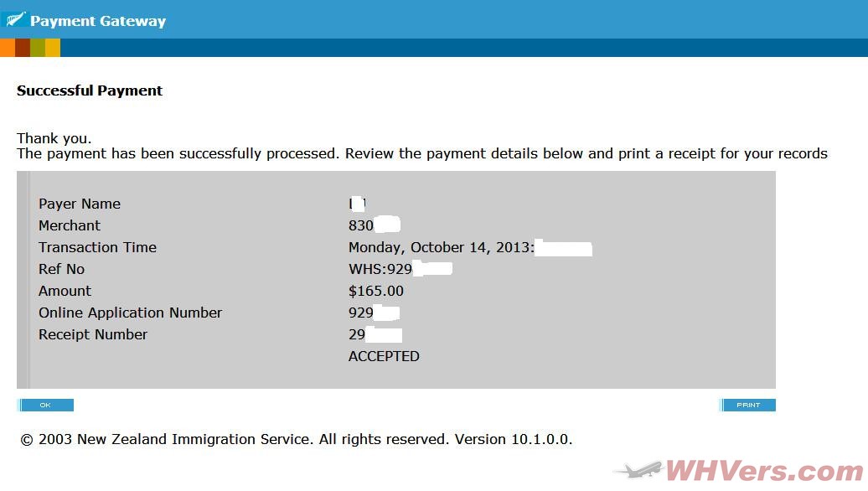
Task: Print the payment receipt
Action: coord(748,406)
